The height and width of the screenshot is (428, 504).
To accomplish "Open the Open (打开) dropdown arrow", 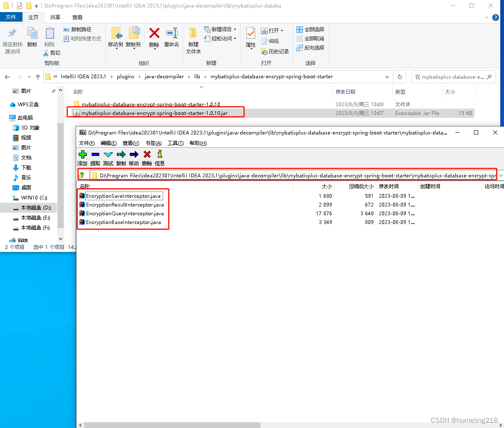I will [x=282, y=31].
